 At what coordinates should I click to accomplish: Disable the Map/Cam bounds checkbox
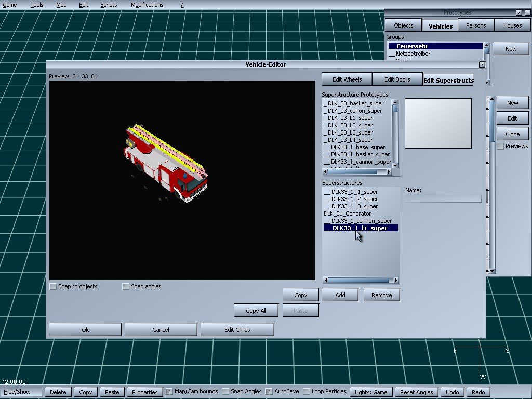pyautogui.click(x=169, y=391)
